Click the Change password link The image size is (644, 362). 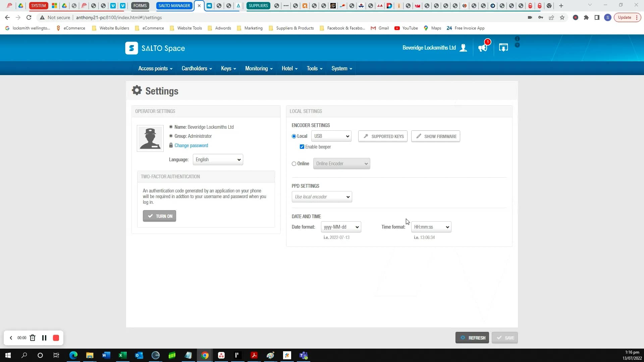[191, 145]
